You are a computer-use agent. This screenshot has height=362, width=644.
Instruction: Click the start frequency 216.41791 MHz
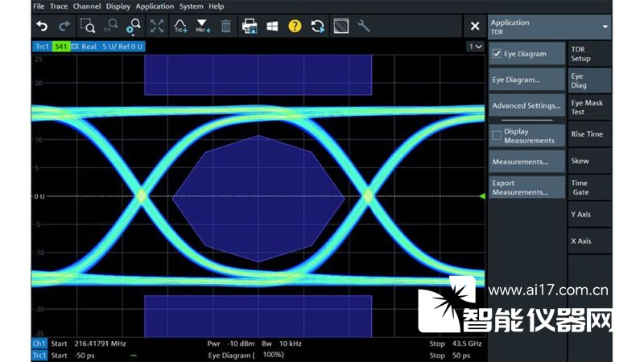100,343
